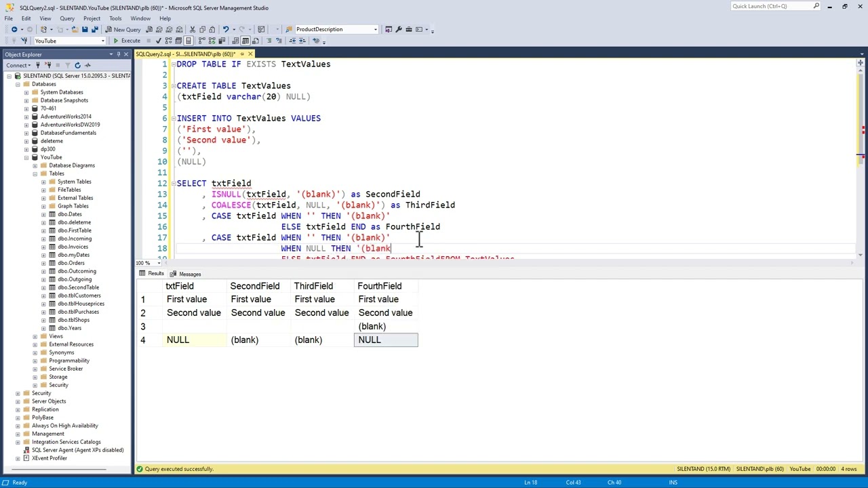Click the Cut scissors icon
868x488 pixels.
coord(193,29)
